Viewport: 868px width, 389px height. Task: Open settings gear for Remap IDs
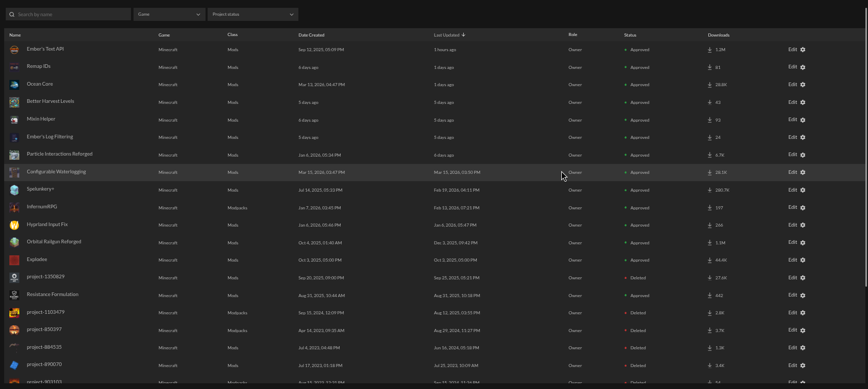[x=803, y=67]
